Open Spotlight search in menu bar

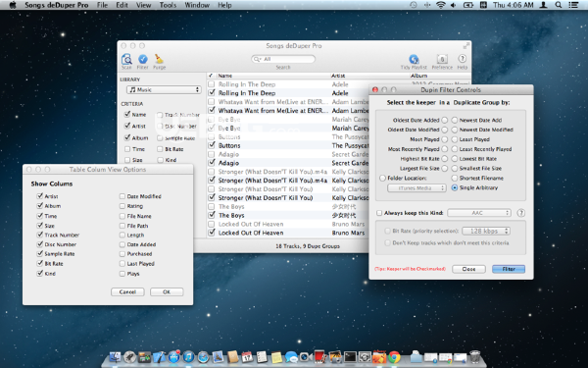click(558, 5)
